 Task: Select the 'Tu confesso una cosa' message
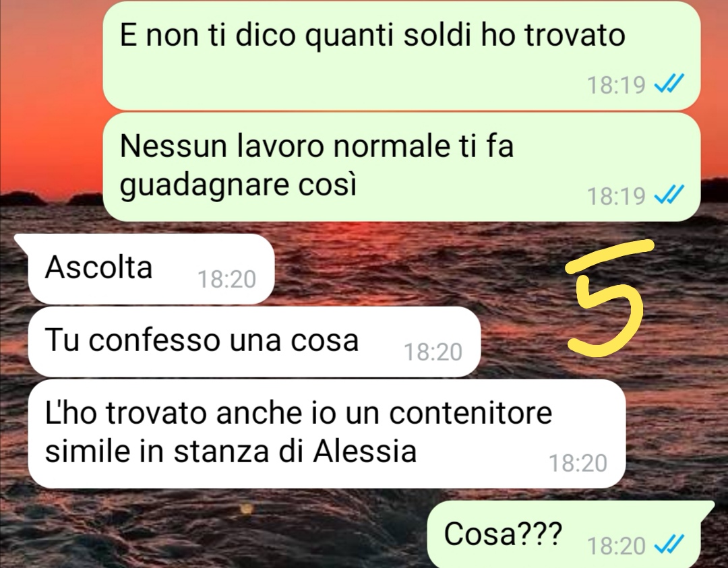254,342
